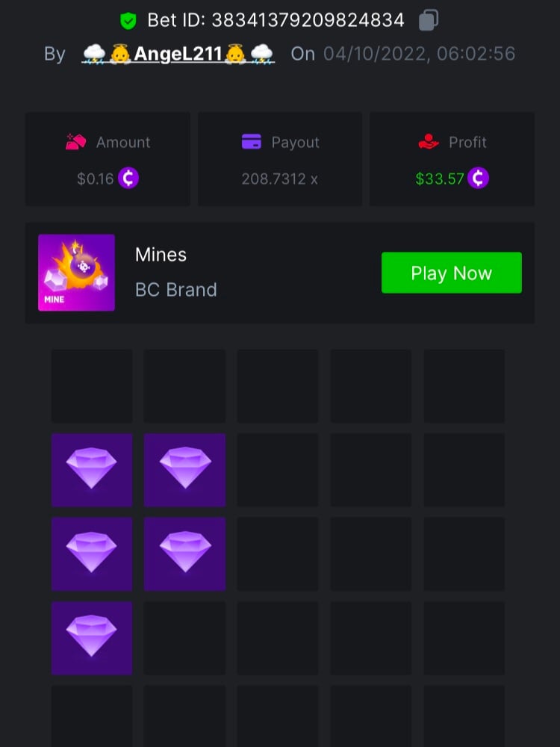
Task: Select third row first column gem tile
Action: 92,554
